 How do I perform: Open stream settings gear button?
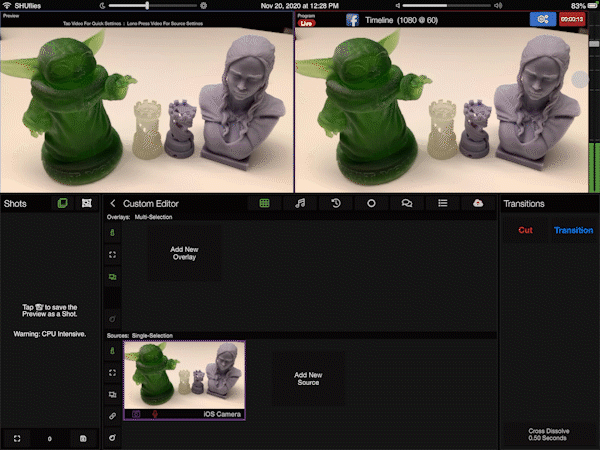tap(543, 19)
